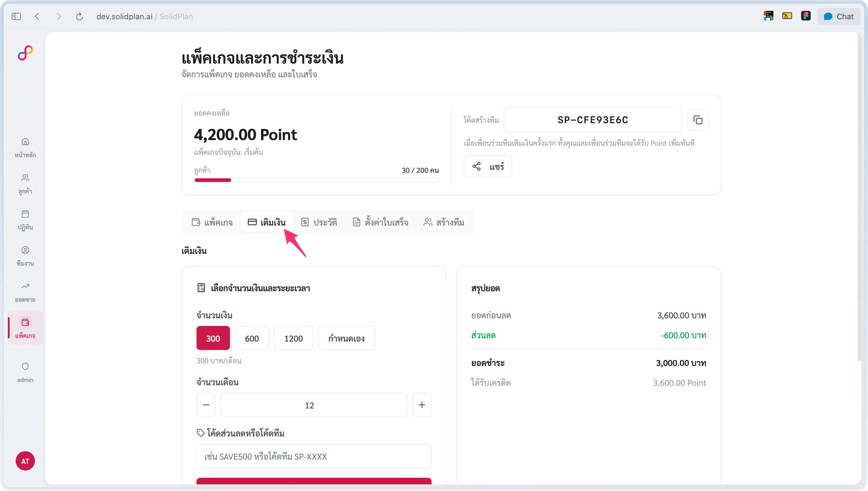
Task: Go to ลูกค้า customers in sidebar
Action: click(x=25, y=184)
